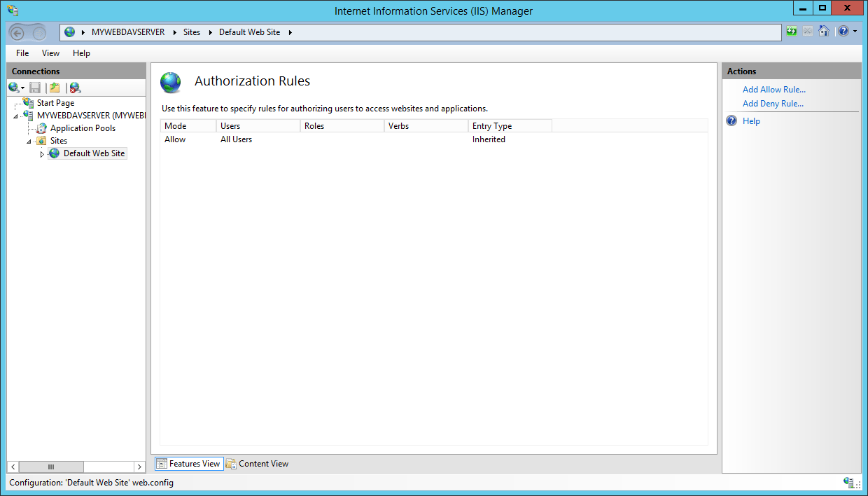Open the Help question mark toolbar icon
The image size is (868, 496).
click(843, 32)
